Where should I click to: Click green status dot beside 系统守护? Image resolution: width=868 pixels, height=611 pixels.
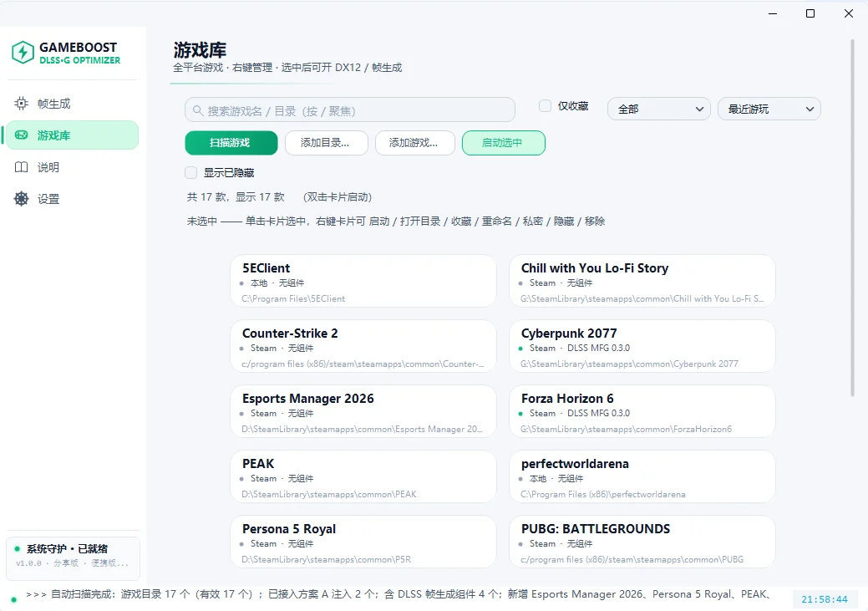(x=18, y=549)
